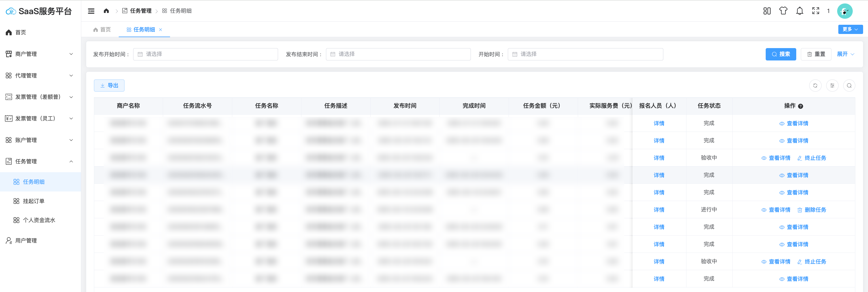The height and width of the screenshot is (292, 868).
Task: Open the notification bell icon
Action: tap(799, 11)
